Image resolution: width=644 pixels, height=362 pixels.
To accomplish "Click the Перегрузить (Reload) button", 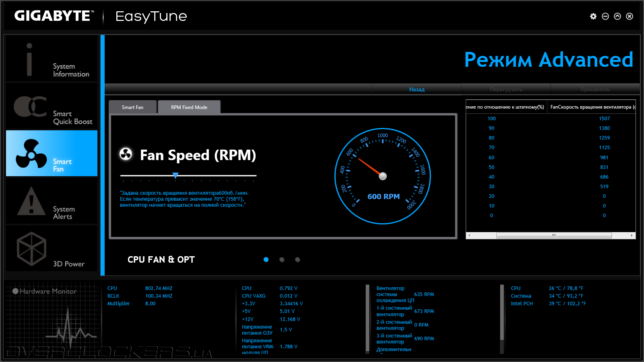I will click(x=506, y=89).
